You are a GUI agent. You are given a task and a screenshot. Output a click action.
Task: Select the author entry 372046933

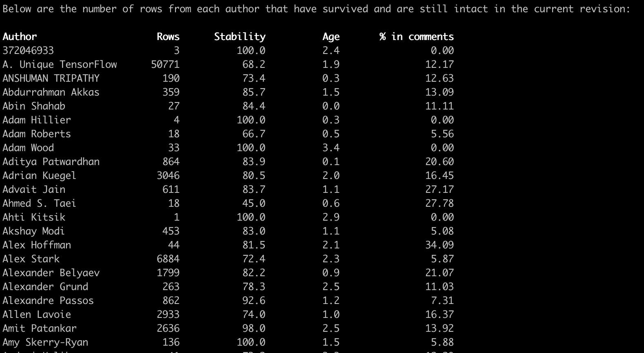28,51
